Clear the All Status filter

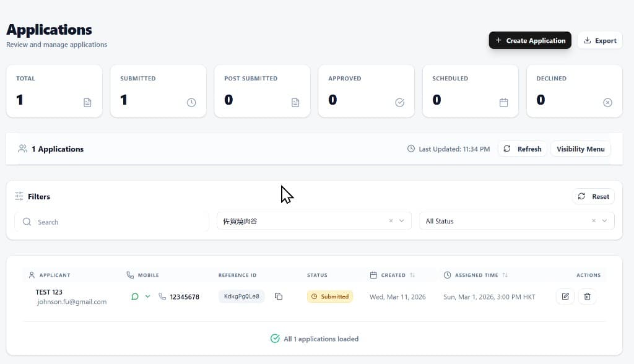(594, 221)
